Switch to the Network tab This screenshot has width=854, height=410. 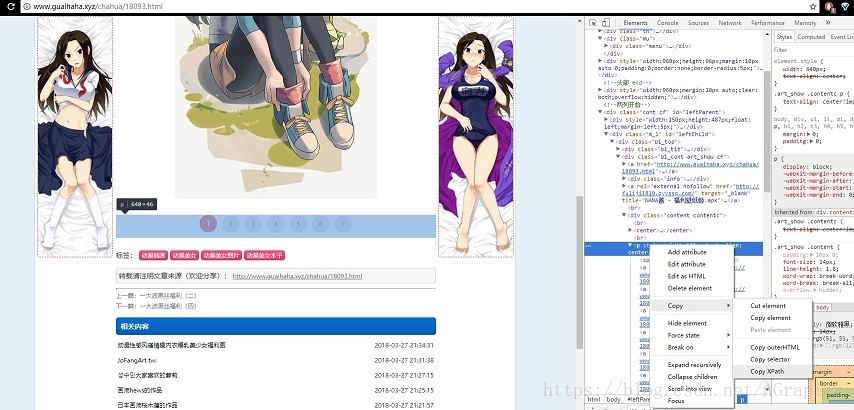(x=730, y=23)
